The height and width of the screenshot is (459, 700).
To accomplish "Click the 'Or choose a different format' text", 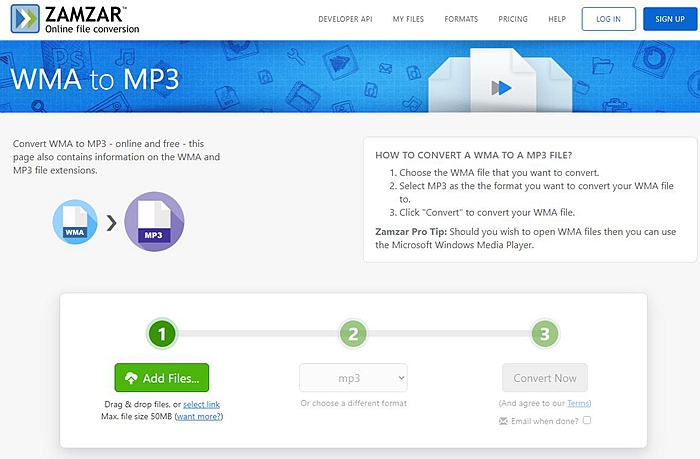I will click(x=354, y=403).
